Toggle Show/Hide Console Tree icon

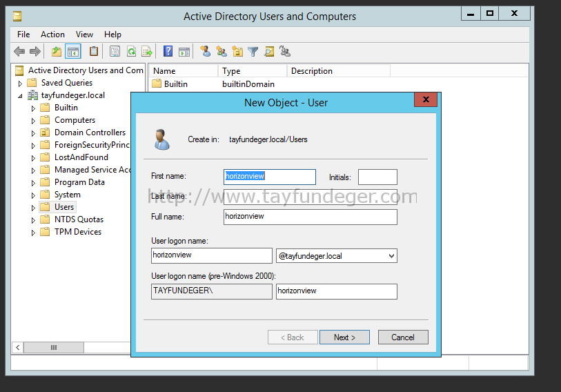click(x=73, y=52)
